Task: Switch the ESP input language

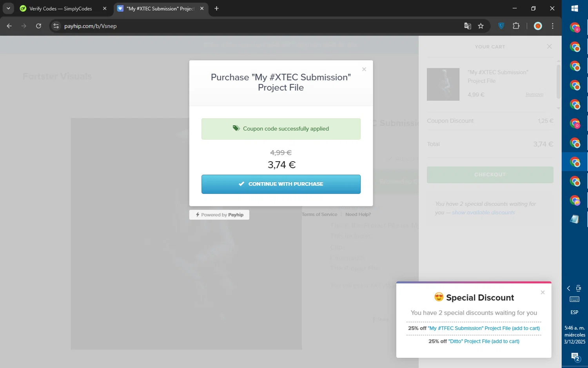Action: tap(575, 312)
